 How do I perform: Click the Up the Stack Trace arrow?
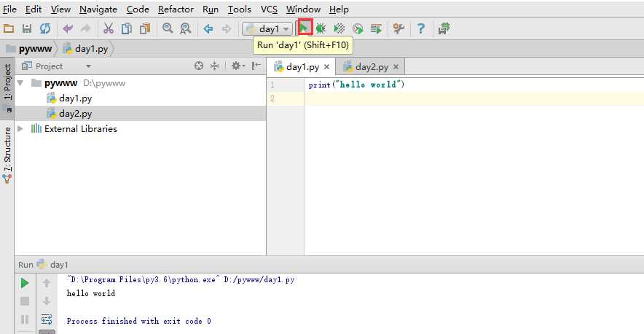[47, 283]
